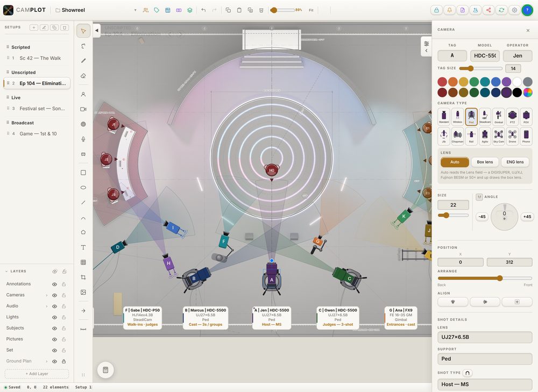
Task: Hide the Subjects layer
Action: pos(54,328)
